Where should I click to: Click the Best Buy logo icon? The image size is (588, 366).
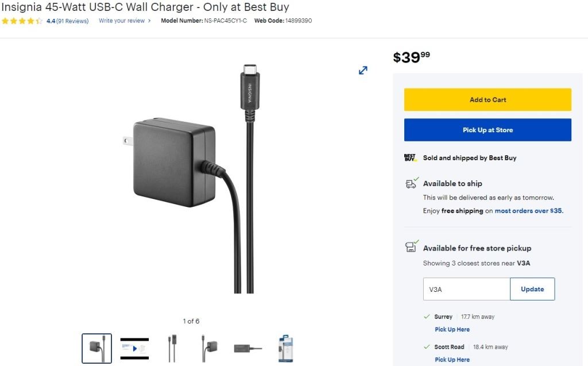pyautogui.click(x=410, y=157)
